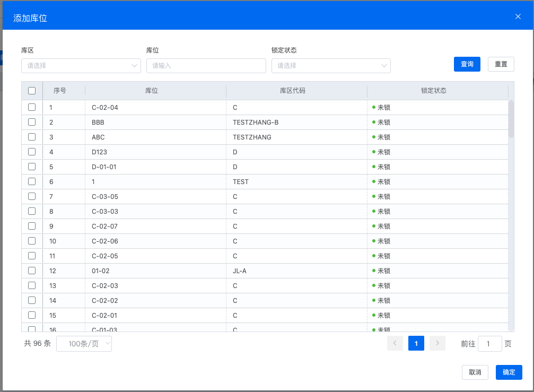Select checkbox for row BBB

[32, 122]
